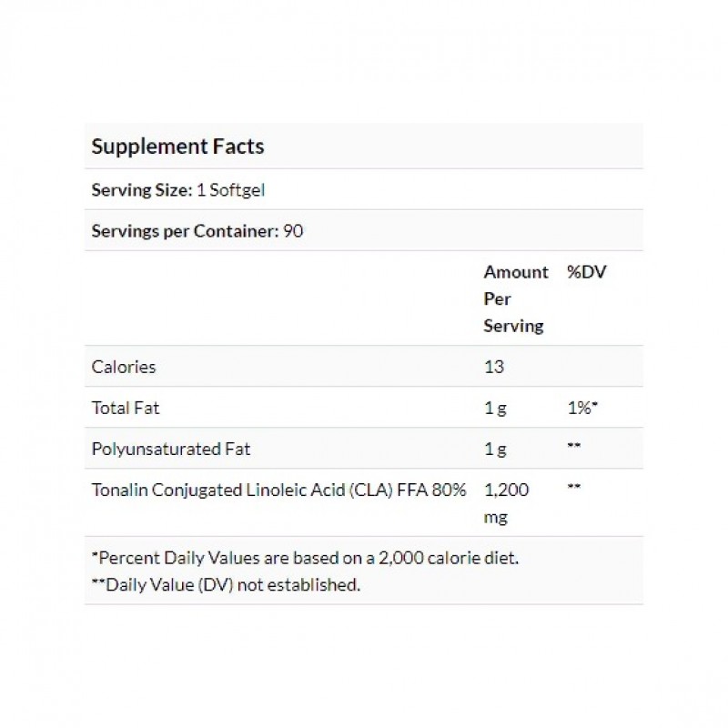
Task: Click the Percent Daily Values footnote
Action: click(x=305, y=558)
